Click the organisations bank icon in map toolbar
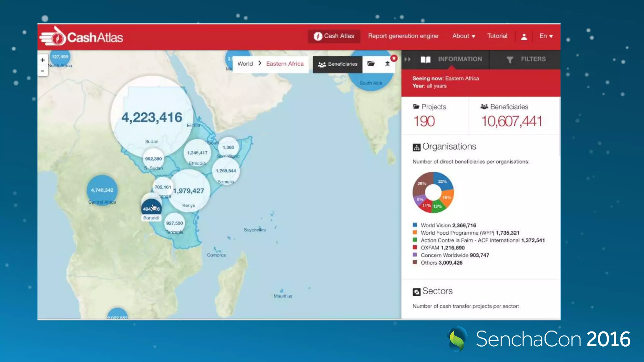 click(x=387, y=64)
